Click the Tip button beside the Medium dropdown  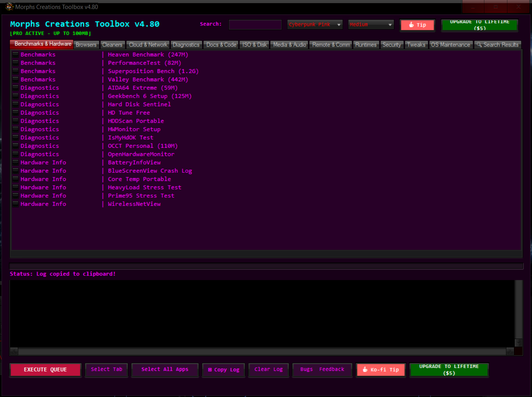click(x=417, y=25)
